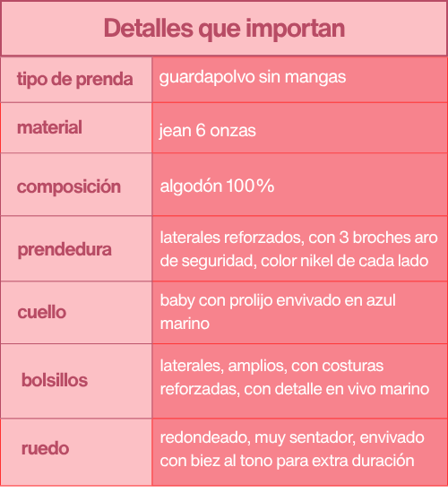Select the 'bolsillos' label cell
Screen dimensions: 448x493
pyautogui.click(x=76, y=381)
